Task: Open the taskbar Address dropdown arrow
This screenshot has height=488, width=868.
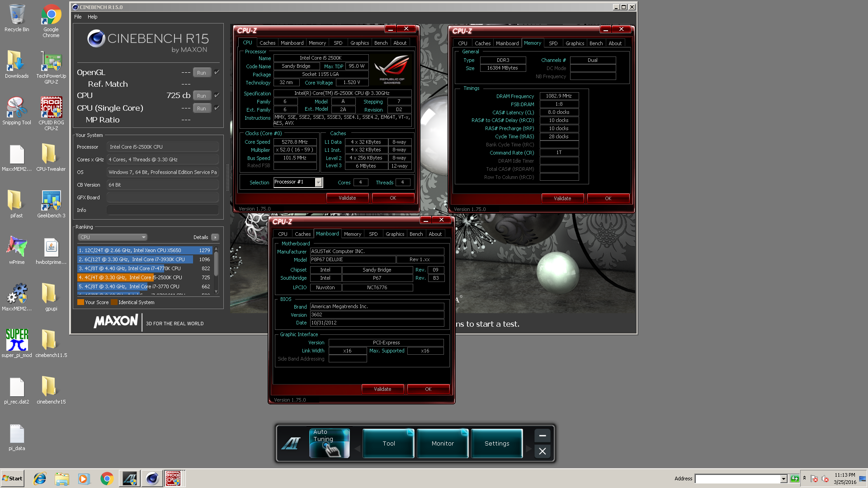Action: [783, 479]
